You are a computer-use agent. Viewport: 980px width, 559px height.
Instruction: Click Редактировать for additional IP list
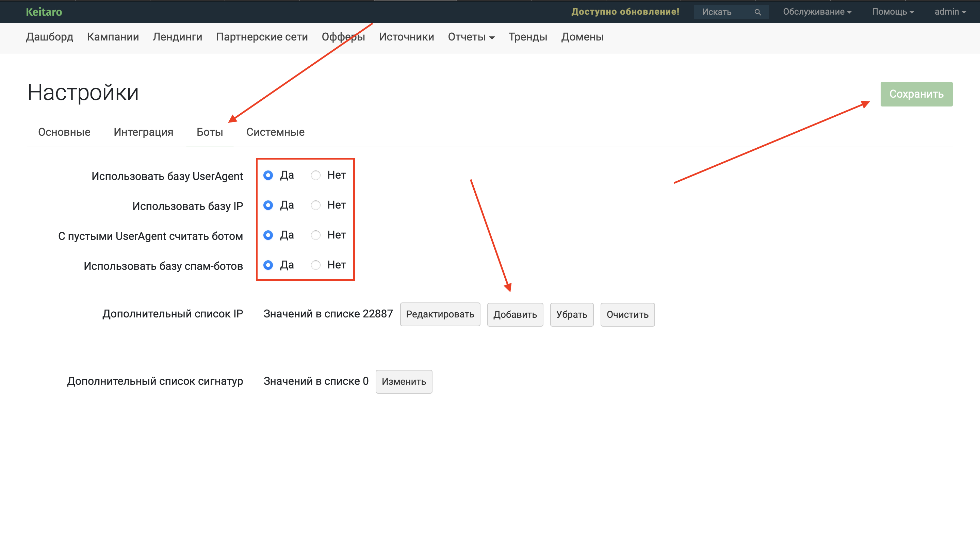tap(440, 314)
